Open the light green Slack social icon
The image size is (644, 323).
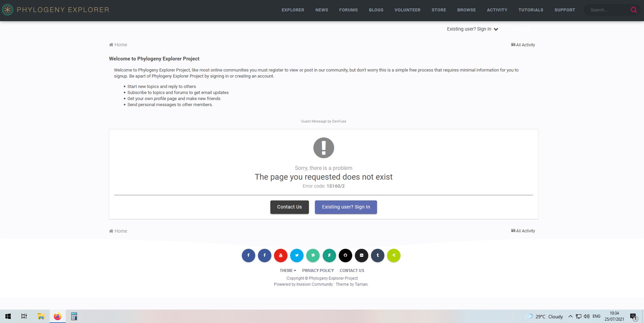click(313, 255)
